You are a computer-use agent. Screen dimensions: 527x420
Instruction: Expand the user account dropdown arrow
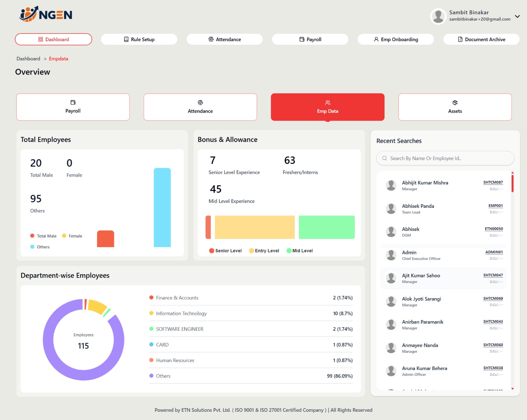click(517, 16)
